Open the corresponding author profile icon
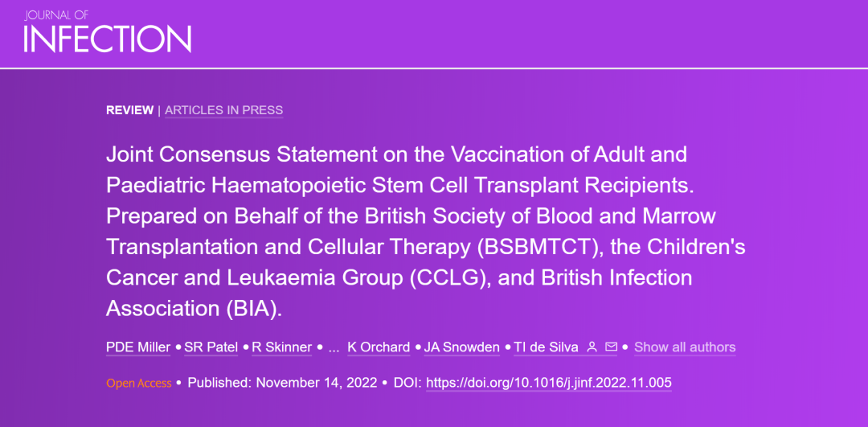This screenshot has width=868, height=427. pos(592,347)
